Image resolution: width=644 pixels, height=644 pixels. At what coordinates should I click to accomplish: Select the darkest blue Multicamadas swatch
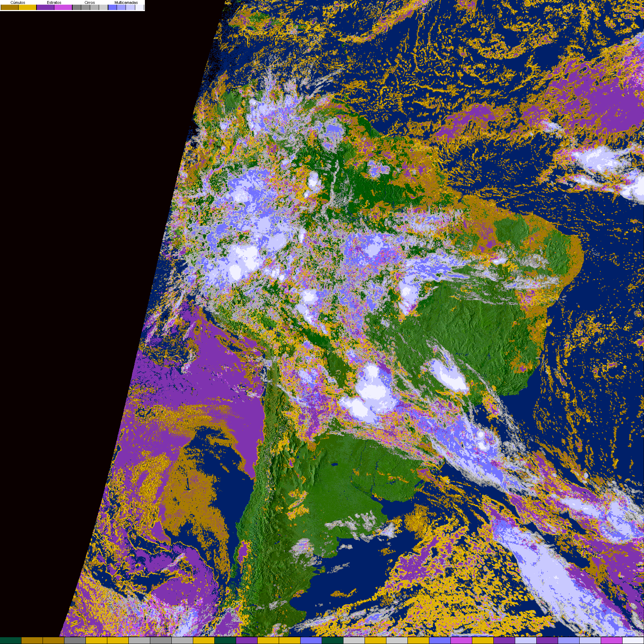pos(112,7)
